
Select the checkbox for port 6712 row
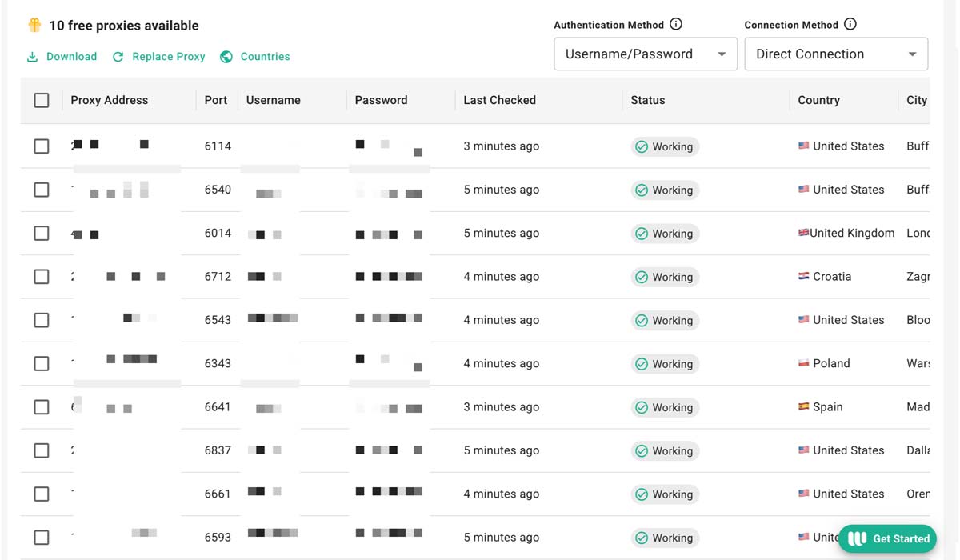click(42, 277)
